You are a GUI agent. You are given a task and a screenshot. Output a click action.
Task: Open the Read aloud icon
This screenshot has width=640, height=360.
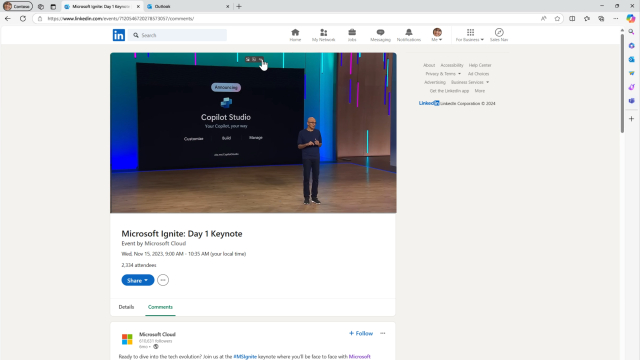tap(543, 18)
